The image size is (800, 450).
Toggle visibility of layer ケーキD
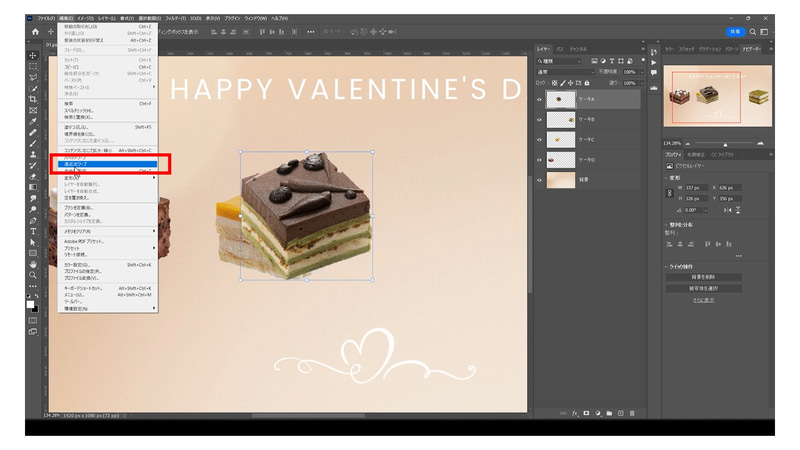539,160
